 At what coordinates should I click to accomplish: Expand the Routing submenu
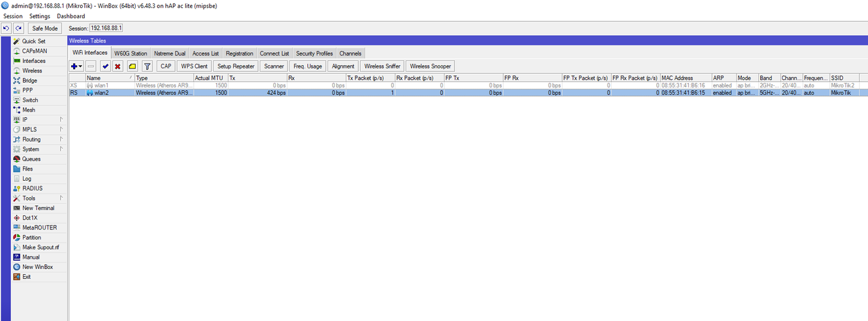pyautogui.click(x=39, y=140)
